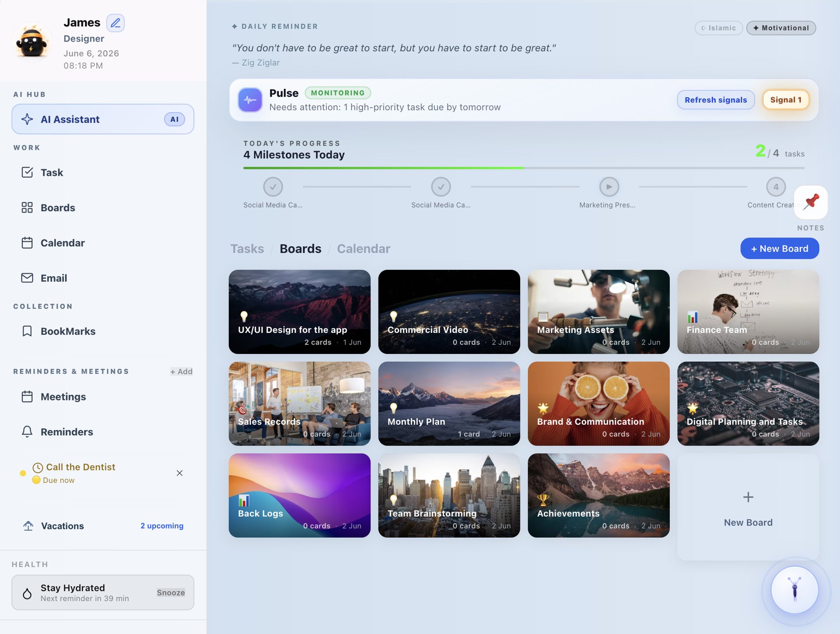Dismiss the Call the Dentist reminder

click(179, 473)
